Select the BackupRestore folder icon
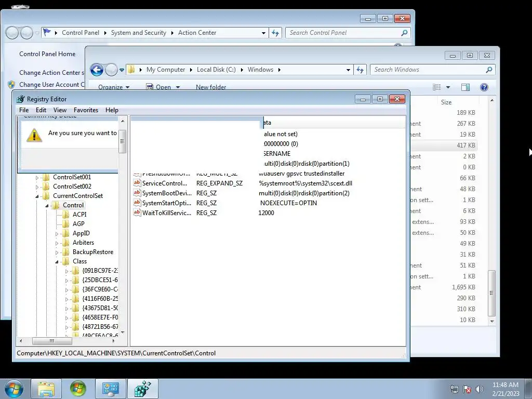The width and height of the screenshot is (532, 399). tap(66, 252)
